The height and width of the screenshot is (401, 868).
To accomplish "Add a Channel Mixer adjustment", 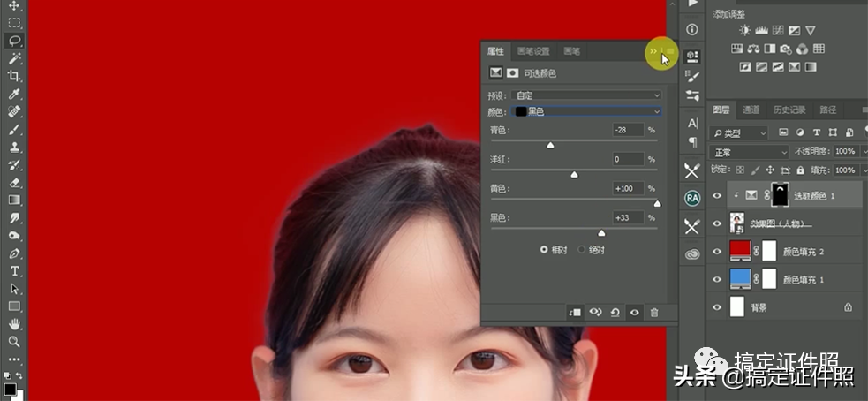I will (802, 49).
